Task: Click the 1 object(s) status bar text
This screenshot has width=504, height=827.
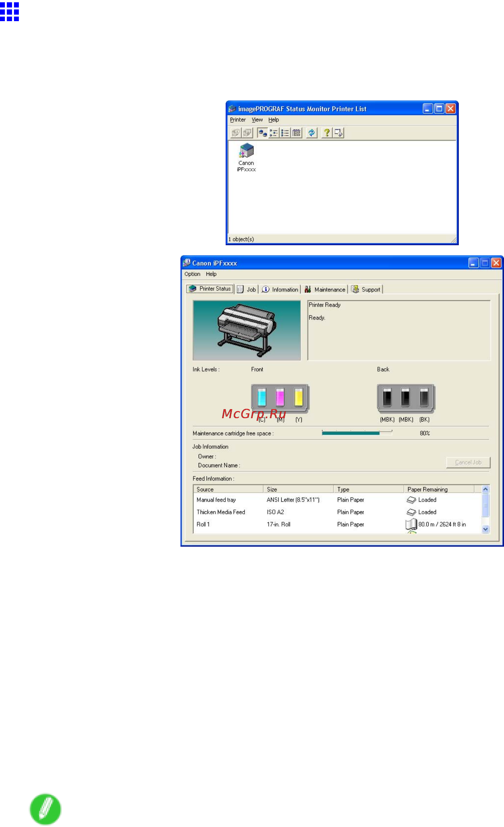Action: [241, 239]
